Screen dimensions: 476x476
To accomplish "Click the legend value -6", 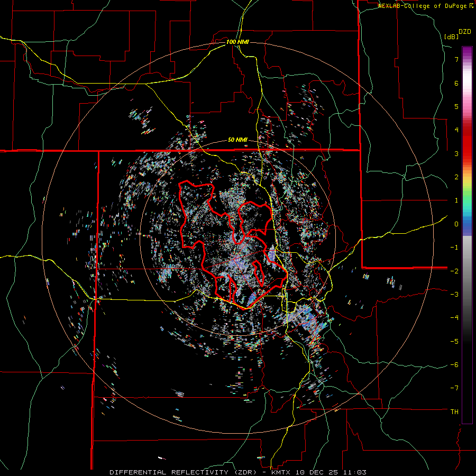I will [x=454, y=365].
